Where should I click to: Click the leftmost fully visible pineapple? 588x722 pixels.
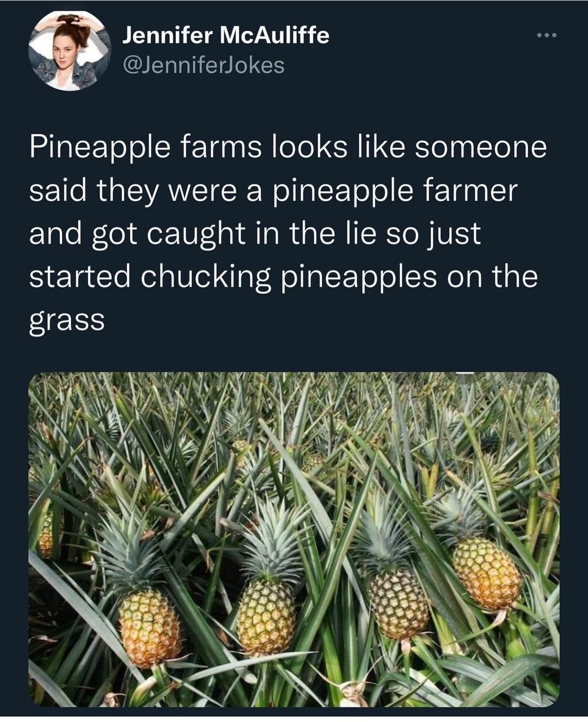point(149,628)
